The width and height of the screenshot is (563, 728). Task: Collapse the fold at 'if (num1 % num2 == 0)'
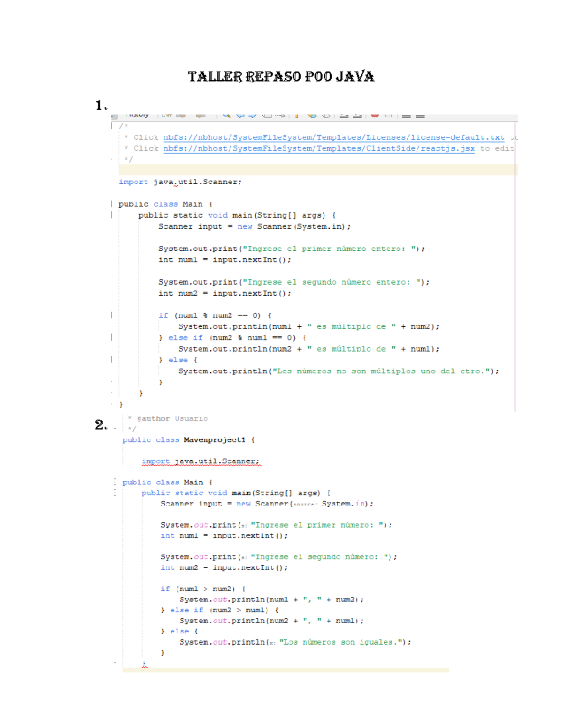coord(112,315)
